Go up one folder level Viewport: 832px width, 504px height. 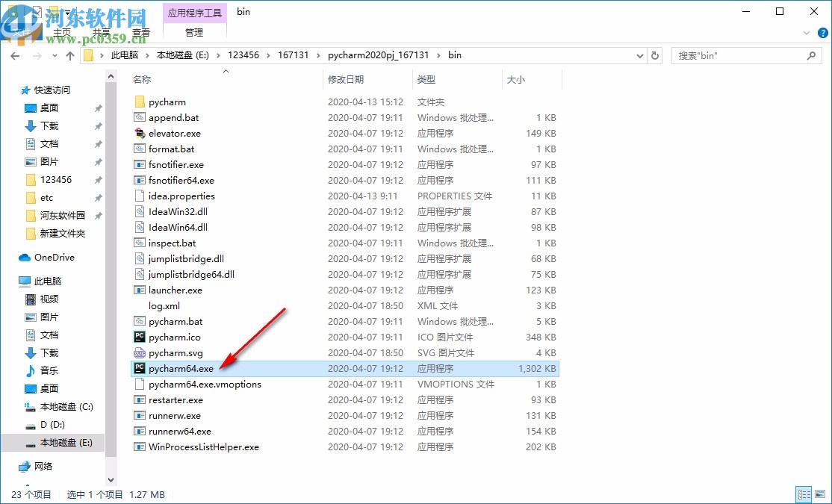click(70, 55)
